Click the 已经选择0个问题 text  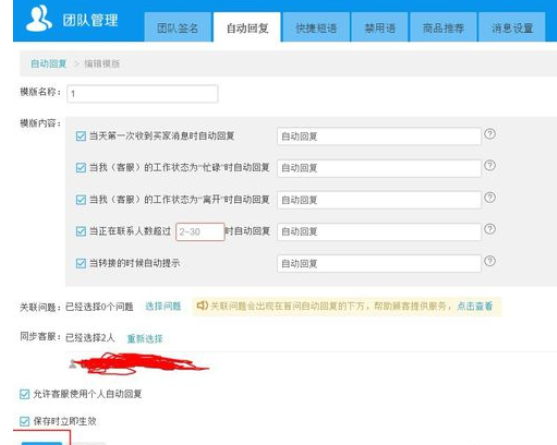click(x=99, y=306)
